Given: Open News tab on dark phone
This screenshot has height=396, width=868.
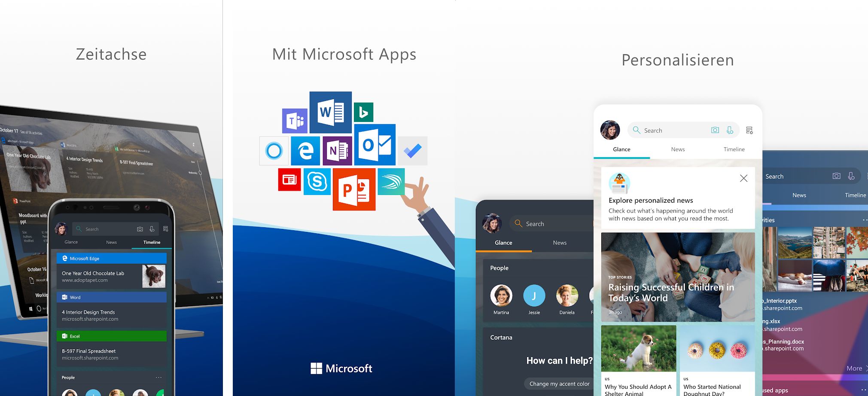Looking at the screenshot, I should point(560,243).
